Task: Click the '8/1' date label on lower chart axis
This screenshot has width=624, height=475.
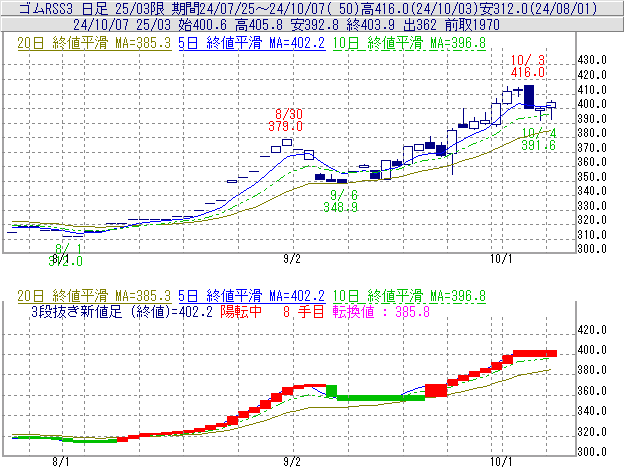Action: 61,461
